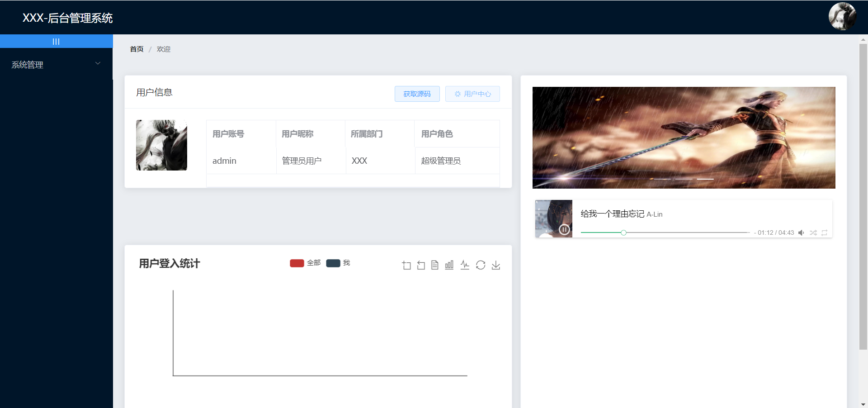Viewport: 868px width, 408px height.
Task: Click the admin account cell
Action: [x=241, y=161]
